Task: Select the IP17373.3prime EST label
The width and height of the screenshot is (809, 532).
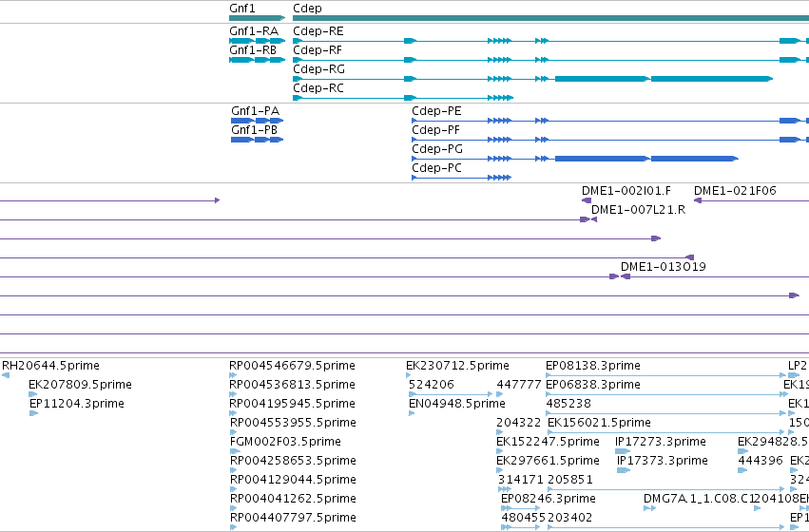Action: click(663, 461)
